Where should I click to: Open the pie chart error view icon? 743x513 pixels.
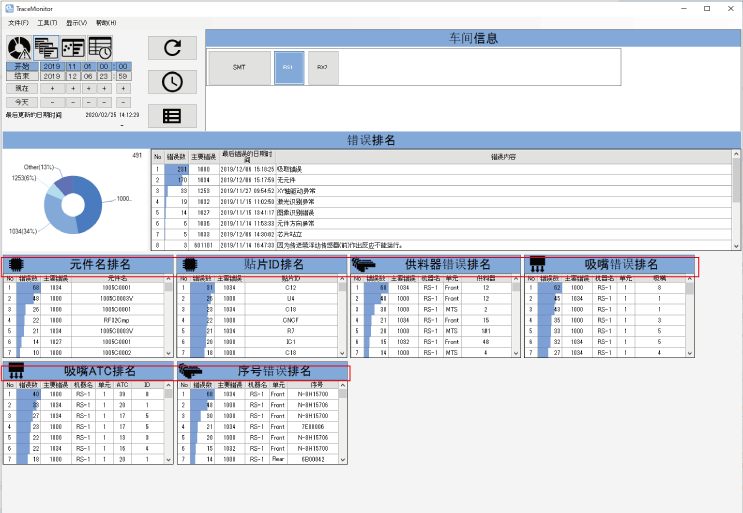[x=19, y=48]
